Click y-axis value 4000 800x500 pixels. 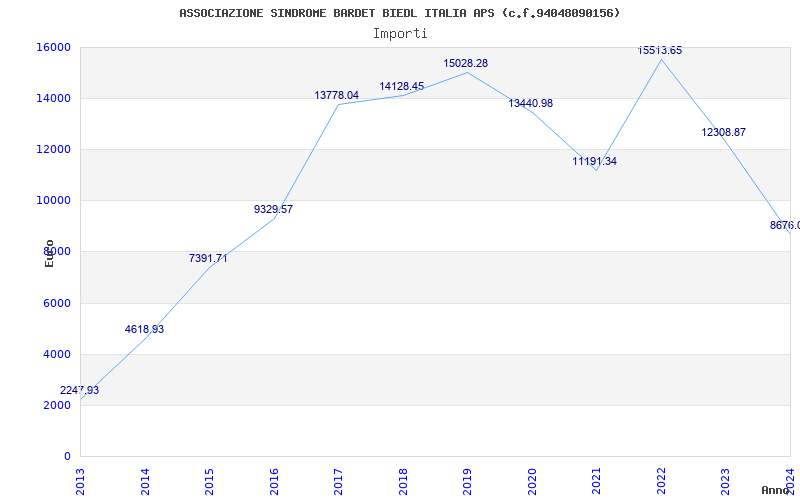[57, 355]
